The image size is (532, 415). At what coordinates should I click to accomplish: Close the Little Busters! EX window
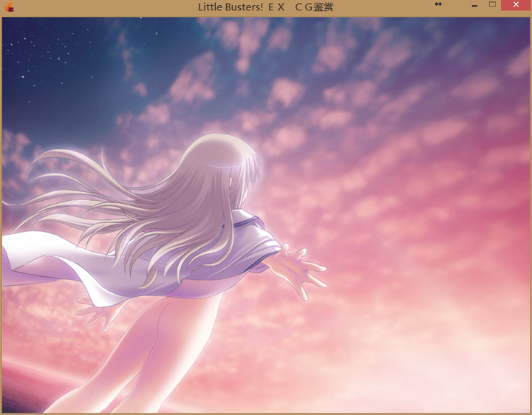tap(516, 4)
